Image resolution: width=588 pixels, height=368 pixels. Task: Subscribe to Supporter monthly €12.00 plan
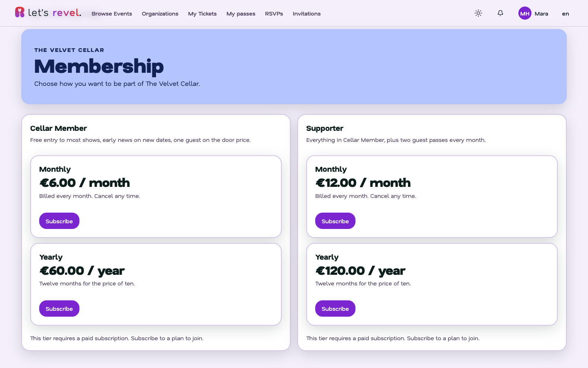[335, 221]
